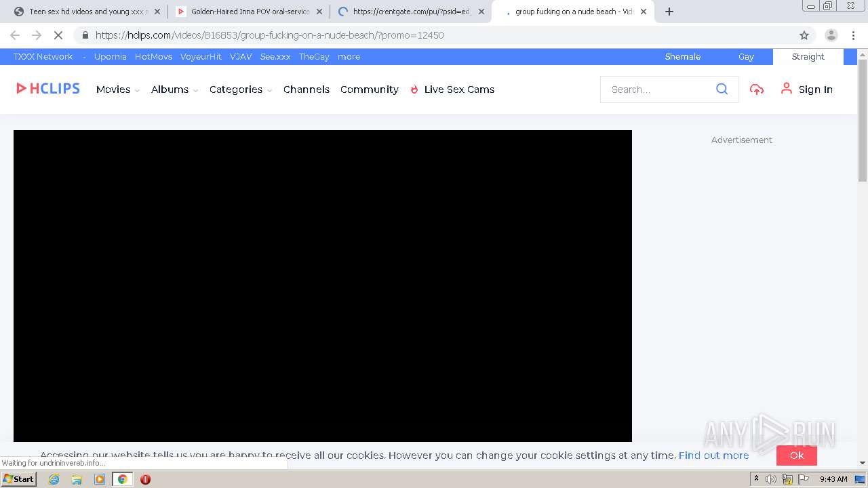
Task: Expand the Albums dropdown menu
Action: [175, 89]
